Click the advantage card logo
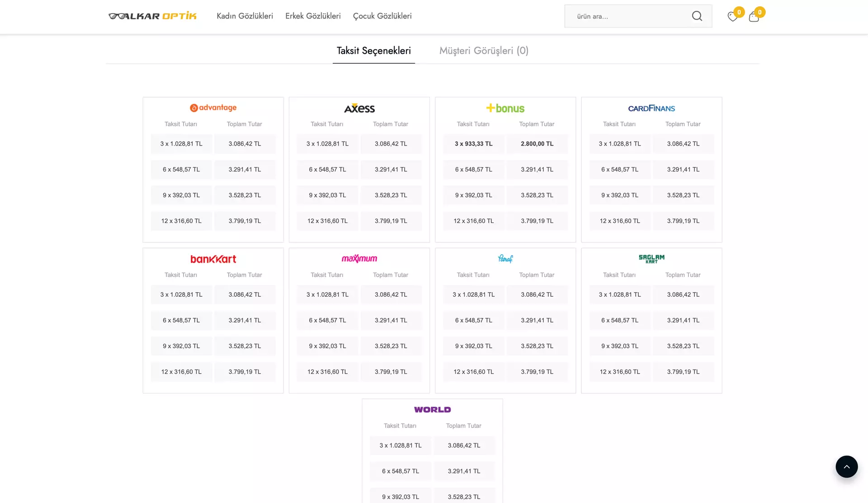The image size is (868, 503). click(x=213, y=108)
